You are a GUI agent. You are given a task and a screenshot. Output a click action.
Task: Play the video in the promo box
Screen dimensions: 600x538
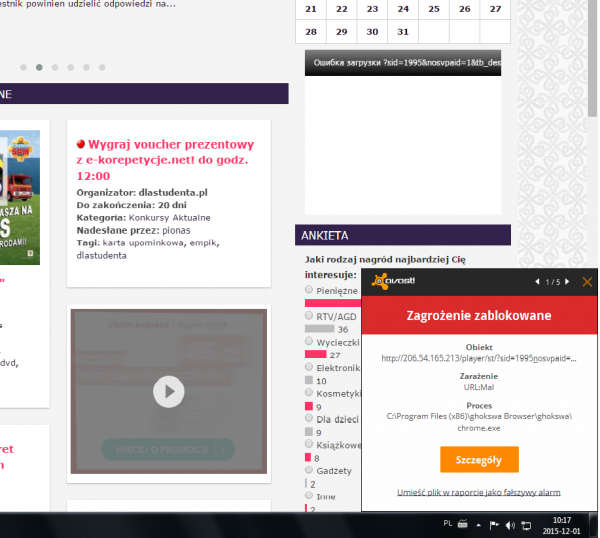pyautogui.click(x=168, y=391)
